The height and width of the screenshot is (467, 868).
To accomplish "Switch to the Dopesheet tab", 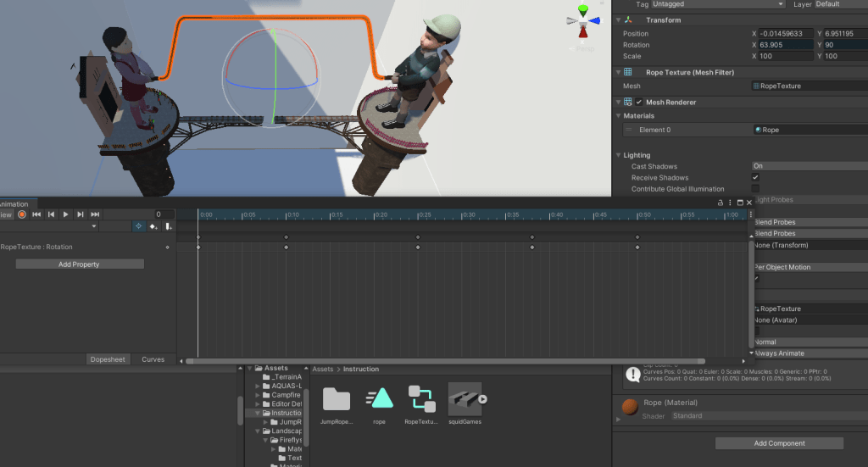I will [108, 359].
